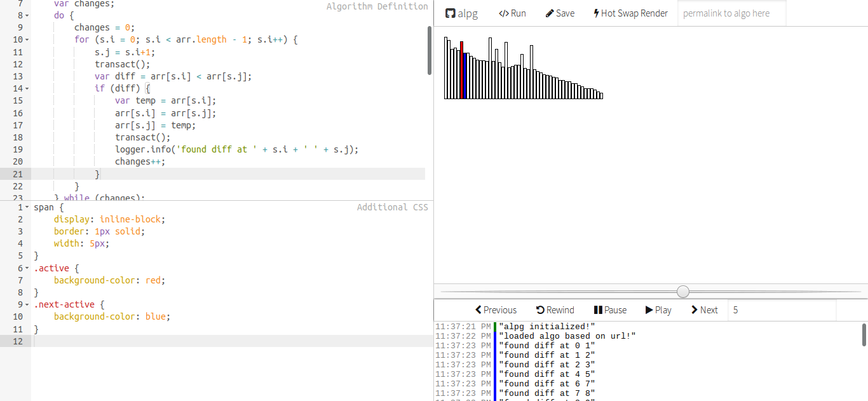Click the log panel vertical scrollbar
Viewport: 868px width, 401px height.
pos(864,335)
